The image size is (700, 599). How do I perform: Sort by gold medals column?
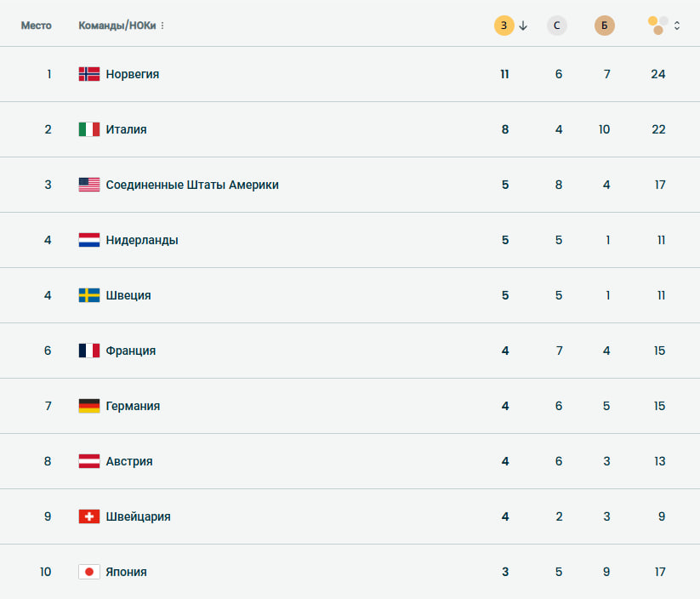pyautogui.click(x=504, y=26)
